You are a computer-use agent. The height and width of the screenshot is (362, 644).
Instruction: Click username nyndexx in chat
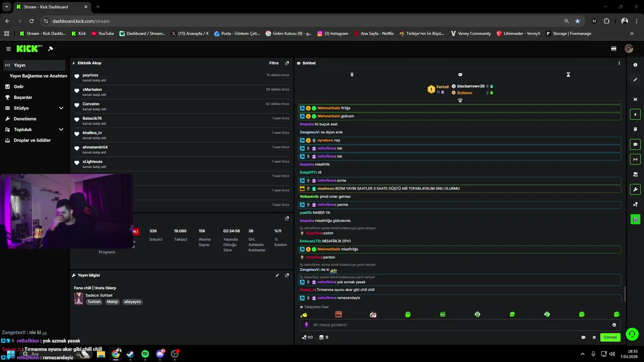pyautogui.click(x=325, y=140)
